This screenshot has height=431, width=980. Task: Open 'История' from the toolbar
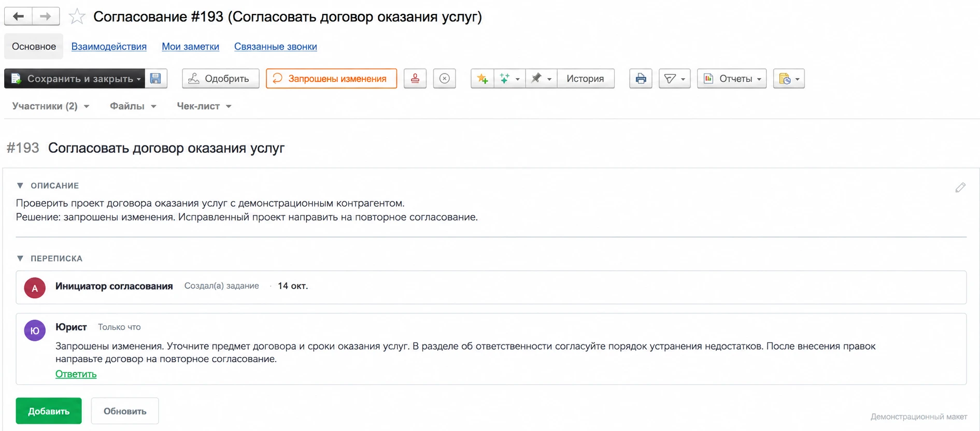tap(586, 79)
